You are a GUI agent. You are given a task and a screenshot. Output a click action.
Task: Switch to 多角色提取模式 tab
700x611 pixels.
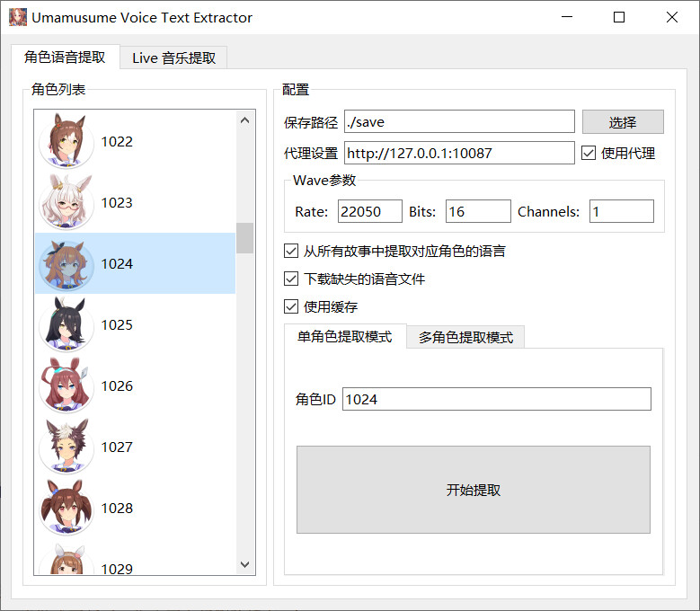[465, 338]
